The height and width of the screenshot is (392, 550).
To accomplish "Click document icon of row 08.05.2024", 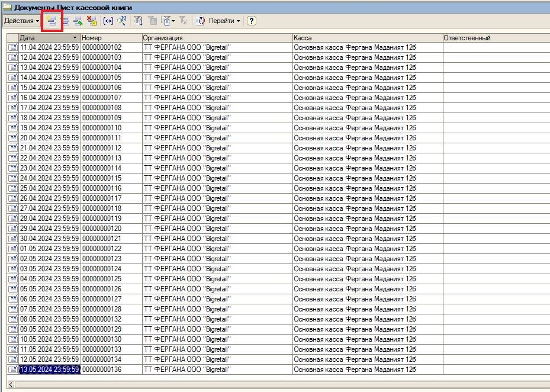I will [12, 319].
